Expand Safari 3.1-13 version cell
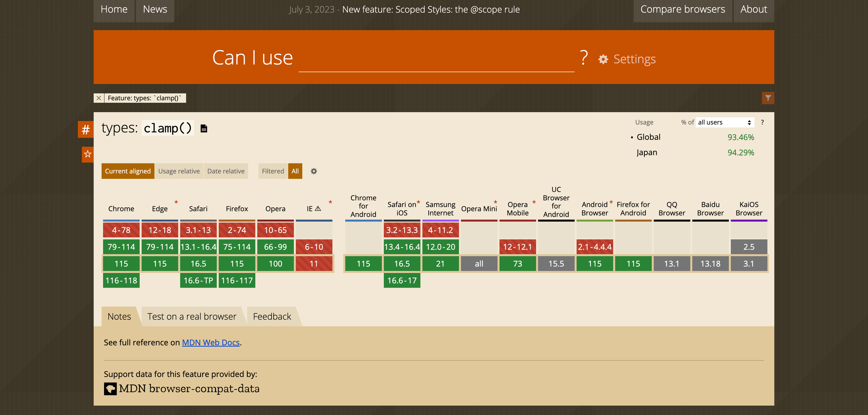 (x=198, y=230)
